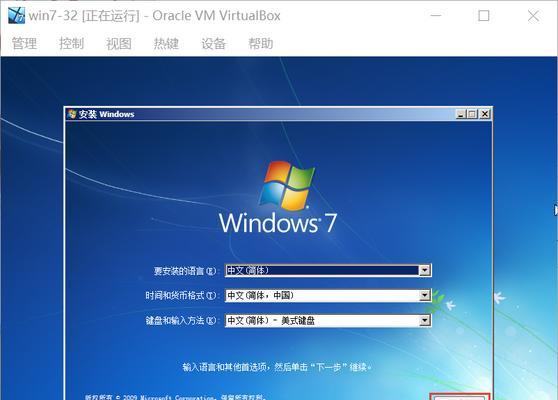This screenshot has height=400, width=558.
Task: Minimize the Oracle VM VirtualBox window
Action: pyautogui.click(x=436, y=16)
